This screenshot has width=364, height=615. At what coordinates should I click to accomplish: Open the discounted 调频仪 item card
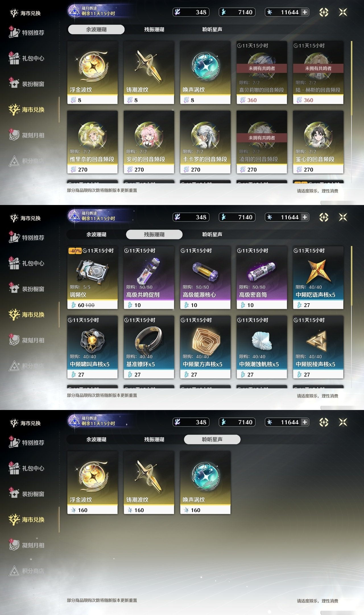[92, 278]
